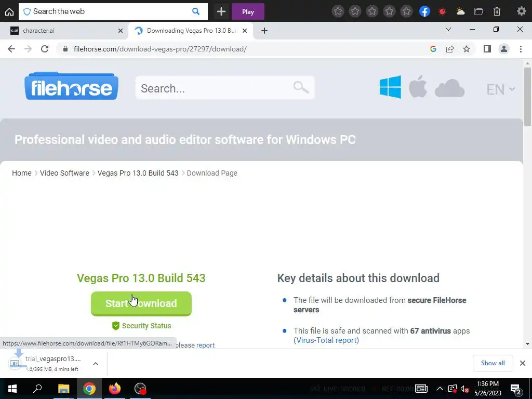
Task: Click the Google icon in address bar
Action: coord(433,49)
